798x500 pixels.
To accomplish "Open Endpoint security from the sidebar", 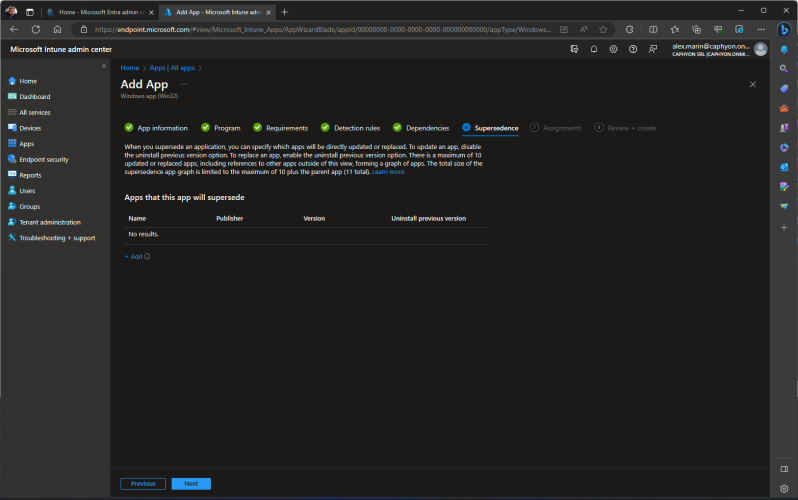I will (x=43, y=159).
